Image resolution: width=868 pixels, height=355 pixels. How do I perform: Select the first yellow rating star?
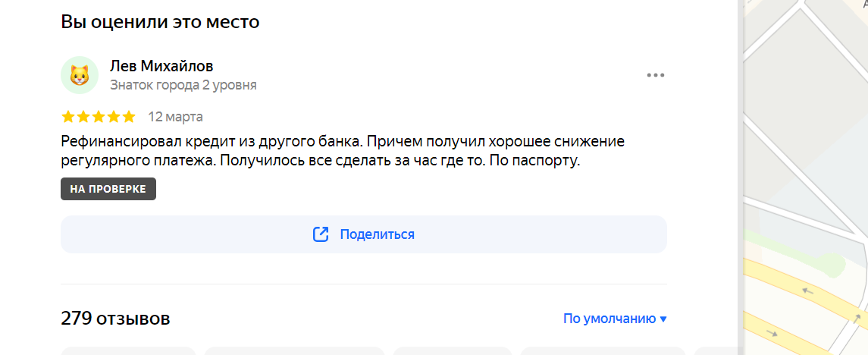click(67, 117)
